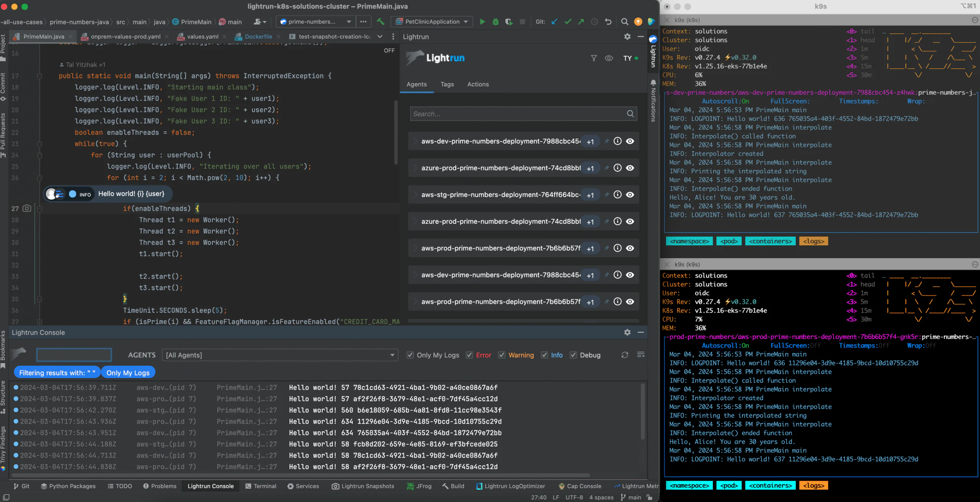Click the green Run button in toolbar

(x=482, y=22)
